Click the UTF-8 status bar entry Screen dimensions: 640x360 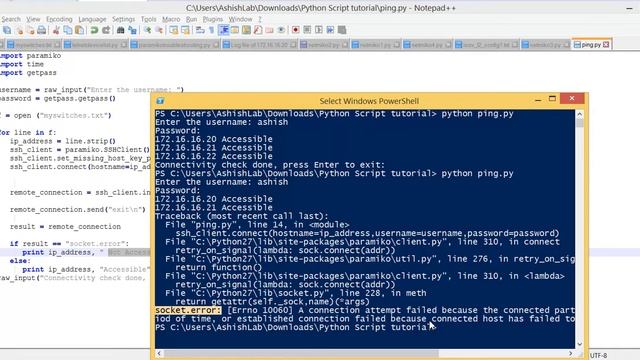coord(598,356)
